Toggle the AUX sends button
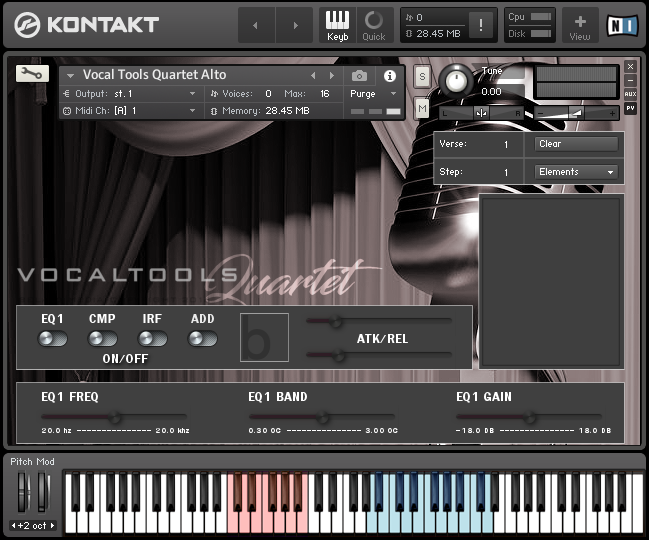This screenshot has width=649, height=540. 630,94
